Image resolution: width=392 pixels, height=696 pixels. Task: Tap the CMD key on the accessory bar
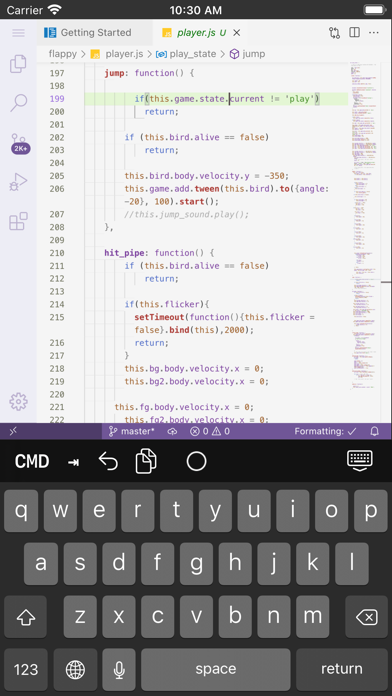[x=32, y=462]
